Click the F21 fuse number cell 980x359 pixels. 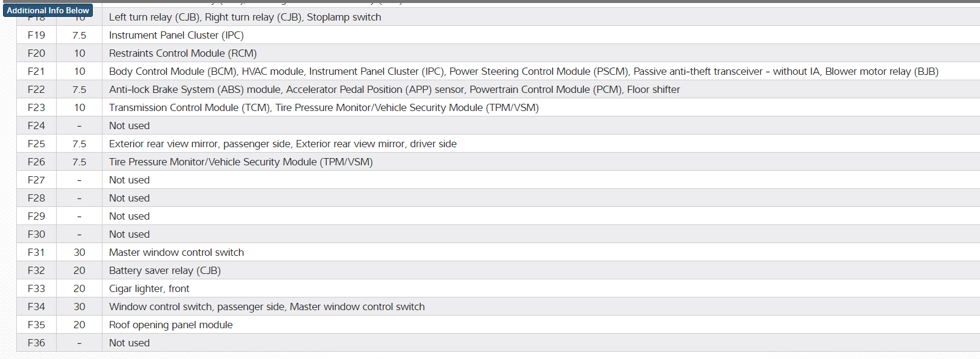pyautogui.click(x=36, y=71)
